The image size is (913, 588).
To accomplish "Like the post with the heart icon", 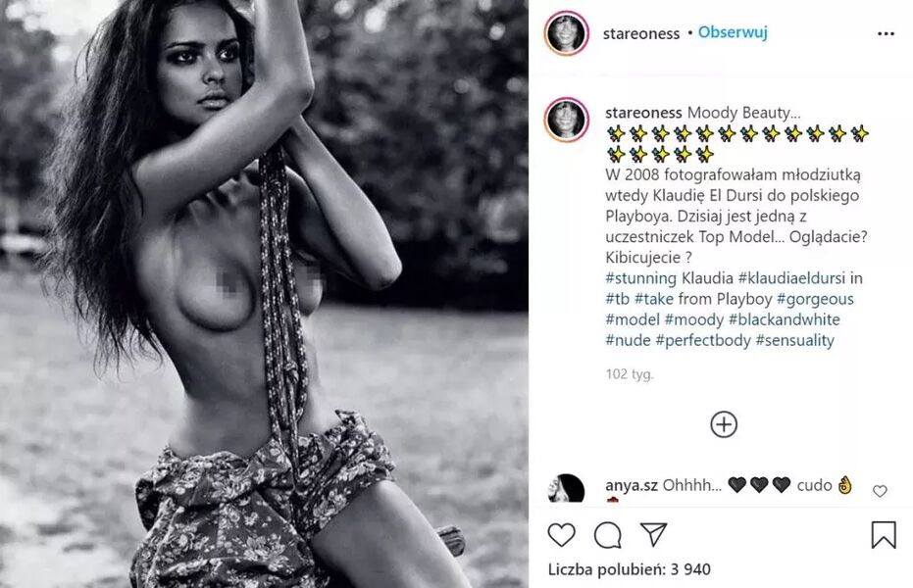I will click(x=561, y=535).
